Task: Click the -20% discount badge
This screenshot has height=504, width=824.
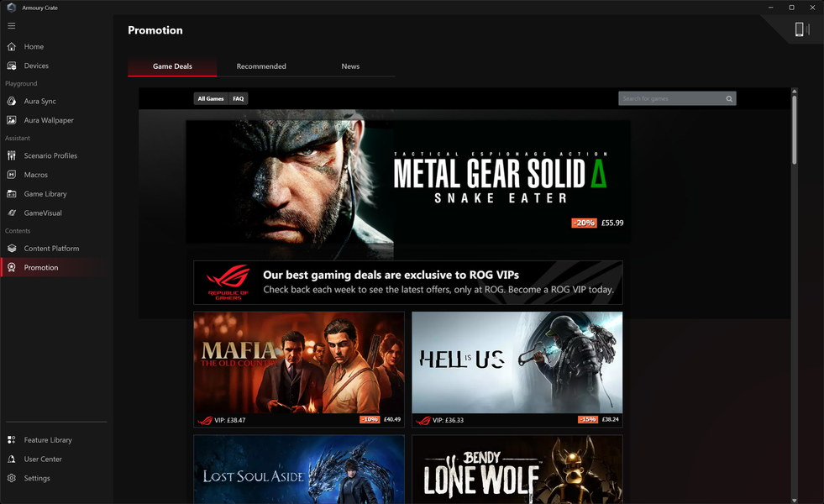Action: point(584,223)
